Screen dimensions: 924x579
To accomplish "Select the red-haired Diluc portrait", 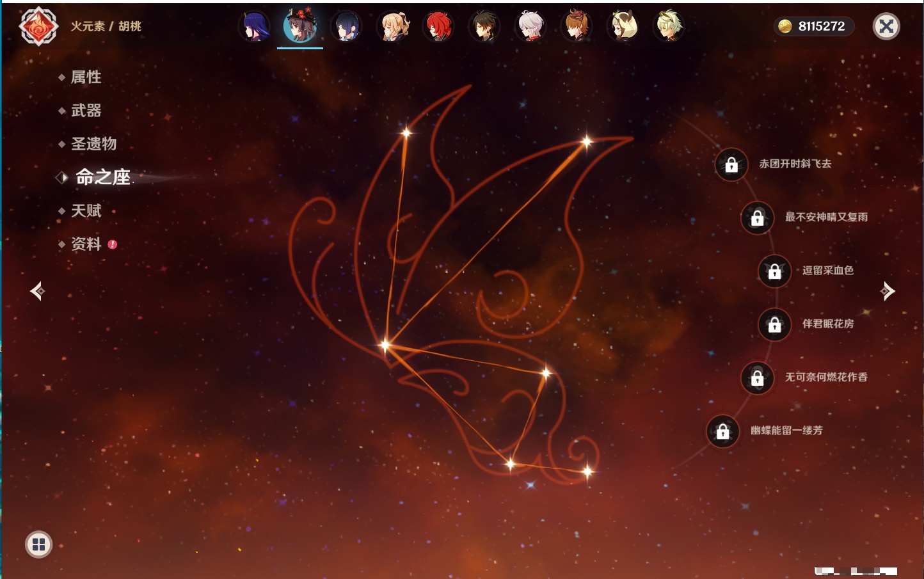I will tap(439, 26).
